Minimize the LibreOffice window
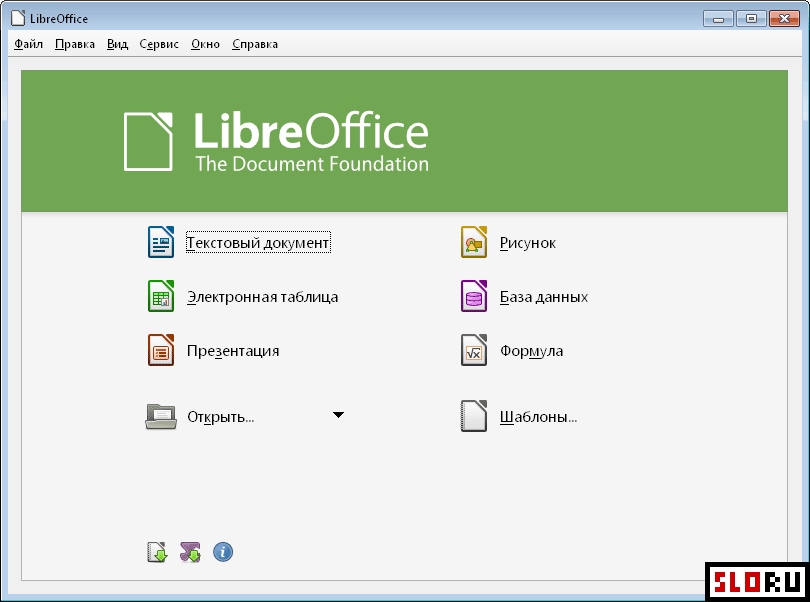The image size is (810, 602). click(718, 19)
